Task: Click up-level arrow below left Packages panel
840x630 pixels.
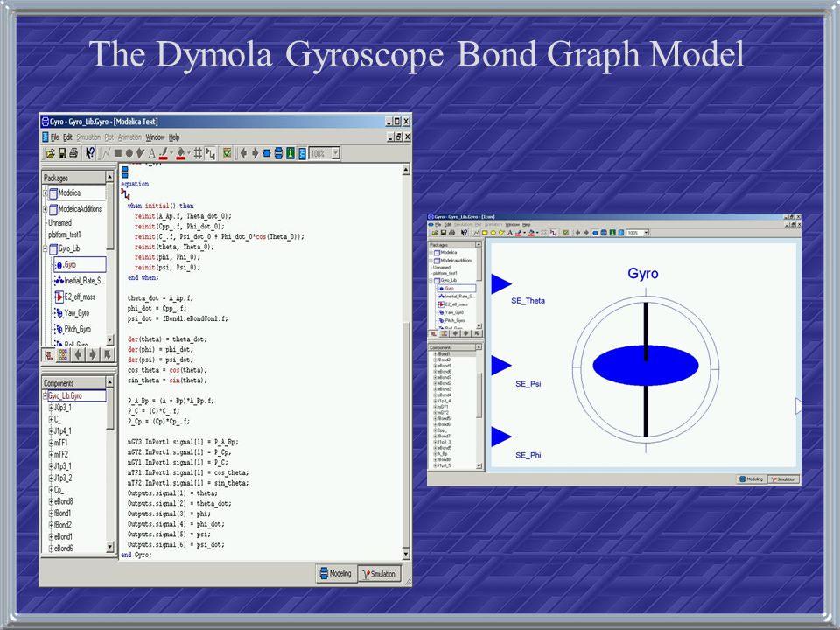Action: [x=107, y=354]
